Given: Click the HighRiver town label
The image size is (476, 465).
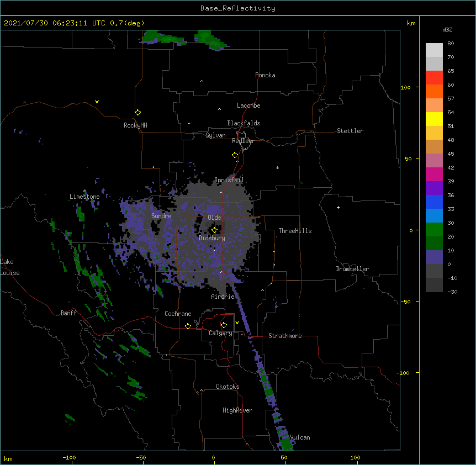Looking at the screenshot, I should coord(237,410).
